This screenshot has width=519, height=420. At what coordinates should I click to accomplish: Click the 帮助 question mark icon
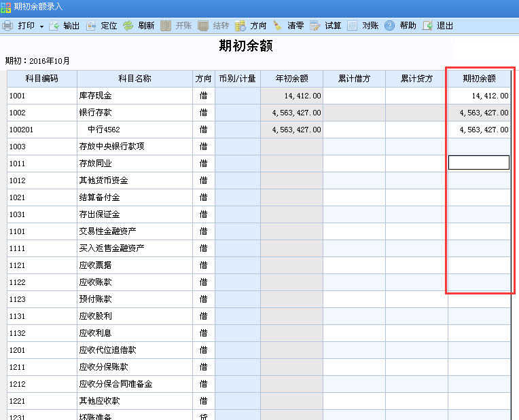[389, 26]
